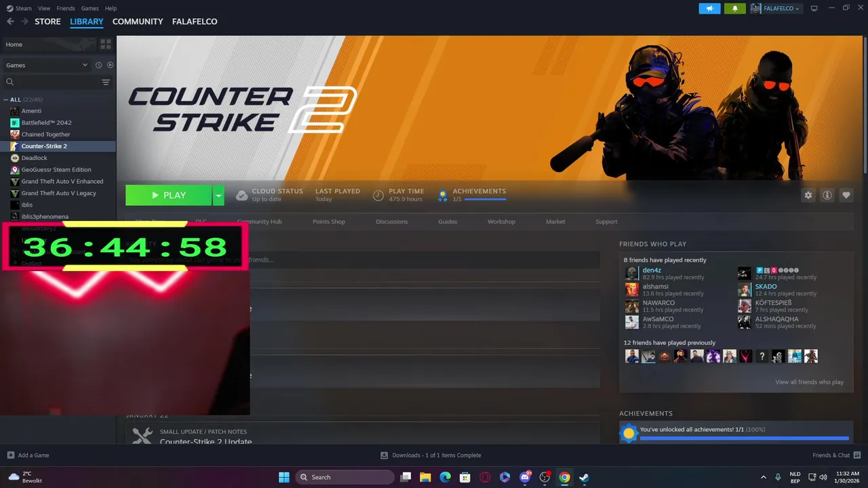868x488 pixels.
Task: Go forward with the right arrow
Action: click(25, 22)
